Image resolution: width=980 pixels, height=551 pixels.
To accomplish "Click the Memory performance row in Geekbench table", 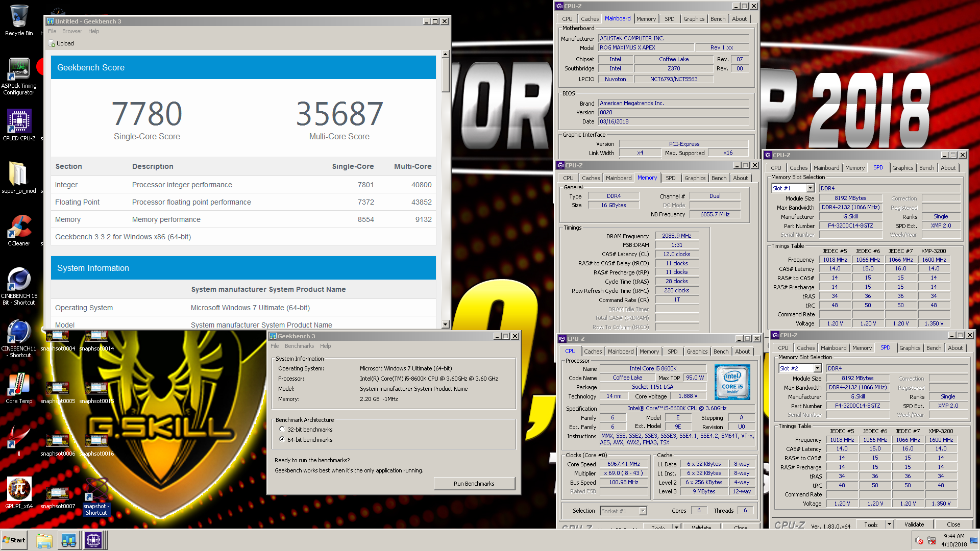I will tap(243, 219).
